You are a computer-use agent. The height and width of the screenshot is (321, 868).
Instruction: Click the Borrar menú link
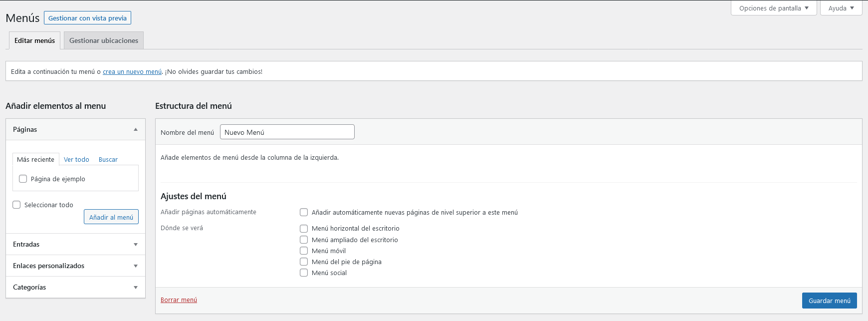pyautogui.click(x=179, y=300)
